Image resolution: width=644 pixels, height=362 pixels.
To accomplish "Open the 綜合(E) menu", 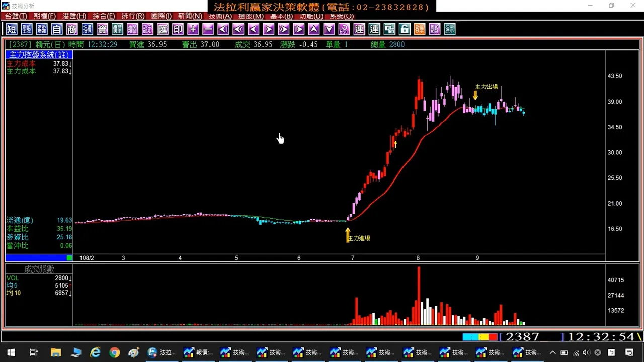I will tap(104, 16).
